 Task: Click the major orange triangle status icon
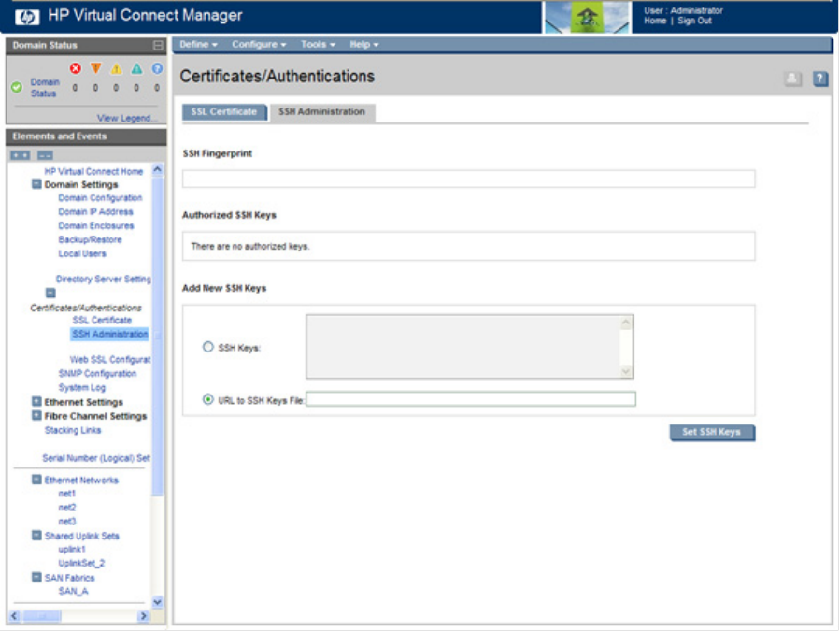tap(96, 68)
